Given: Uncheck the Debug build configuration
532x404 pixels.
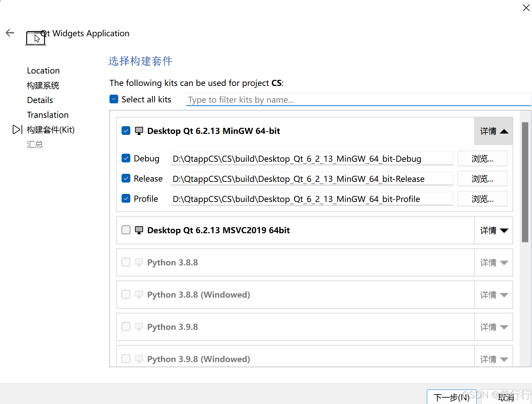Looking at the screenshot, I should (126, 158).
